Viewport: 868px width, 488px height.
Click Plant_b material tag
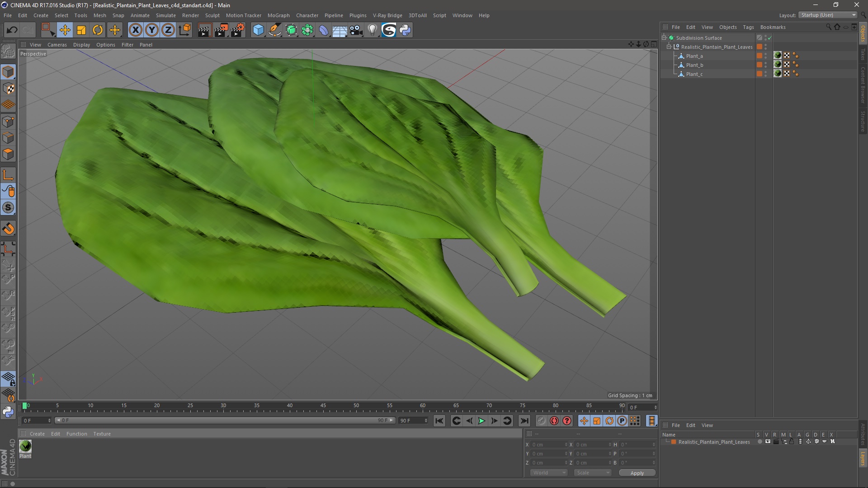778,65
